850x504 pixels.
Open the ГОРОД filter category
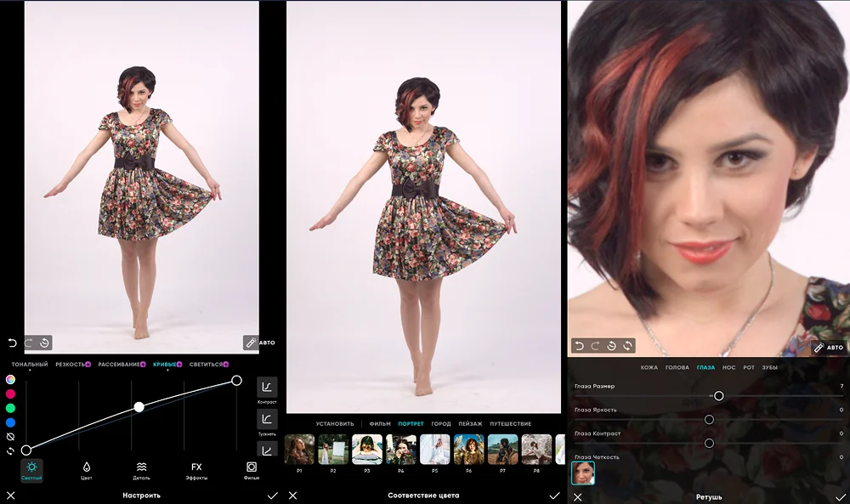pyautogui.click(x=441, y=423)
